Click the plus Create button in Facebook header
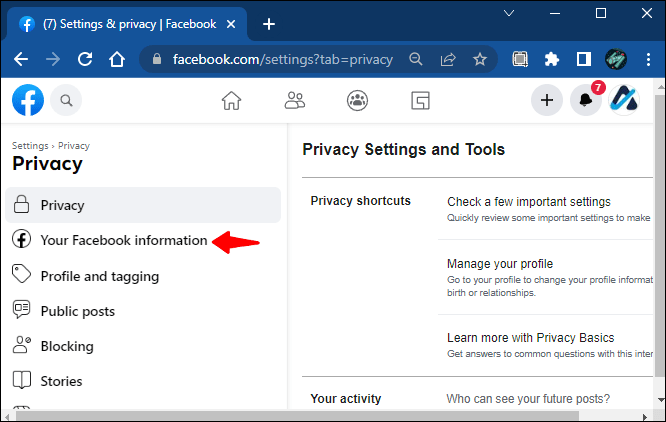Screen dimensions: 666x422 point(547,100)
